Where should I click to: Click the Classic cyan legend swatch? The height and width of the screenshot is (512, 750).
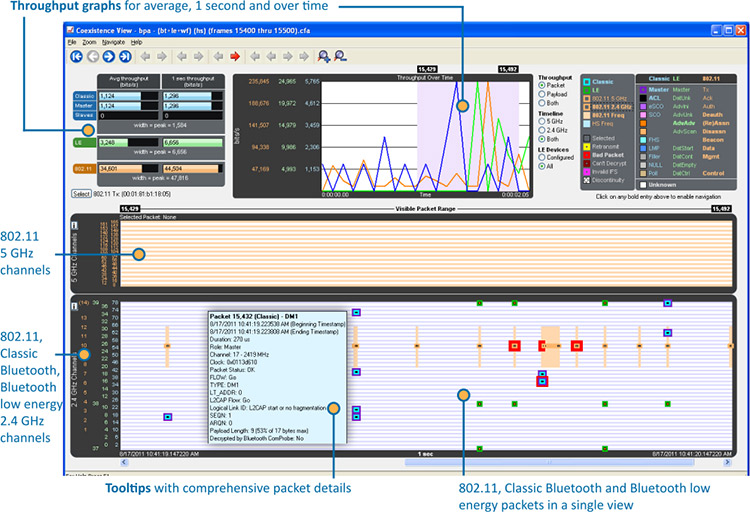[x=587, y=81]
